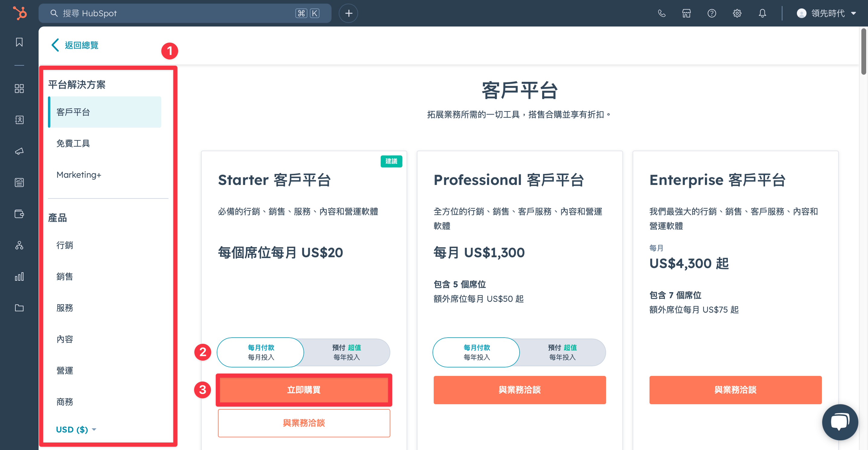
Task: Click 額外席位每月 US$75 起 text
Action: click(x=694, y=310)
